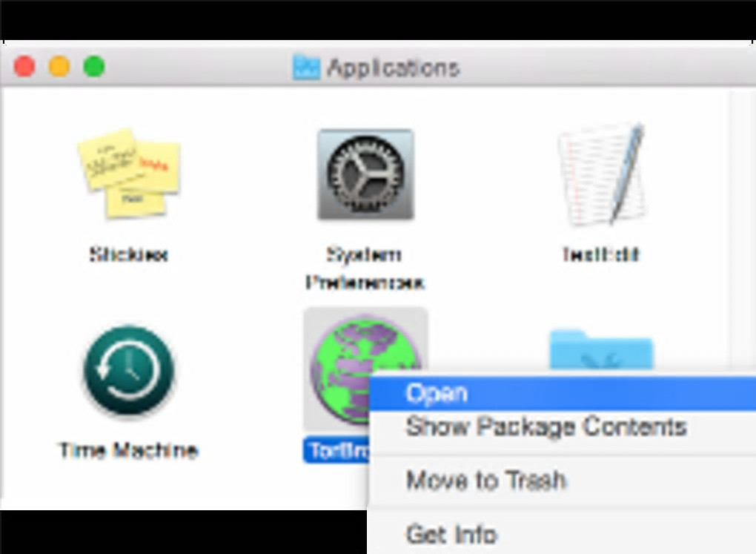The width and height of the screenshot is (756, 554).
Task: Select the Time Machine app icon
Action: tap(129, 371)
